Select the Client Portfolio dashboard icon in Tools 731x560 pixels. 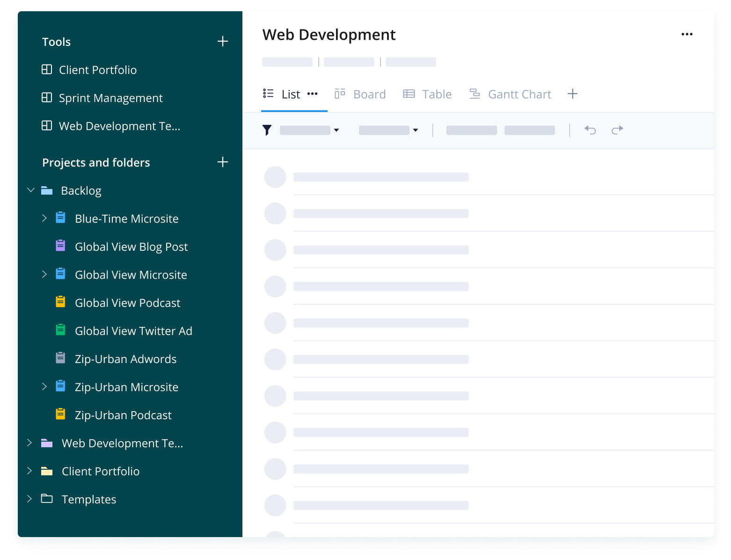47,69
